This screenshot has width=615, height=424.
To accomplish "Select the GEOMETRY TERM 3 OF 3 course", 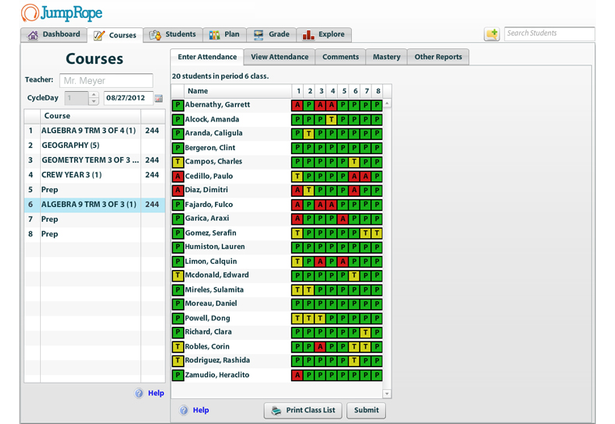I will [95, 160].
